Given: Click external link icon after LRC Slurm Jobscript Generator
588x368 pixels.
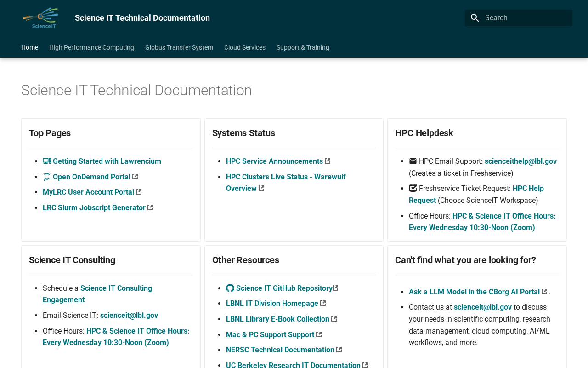Looking at the screenshot, I should [150, 208].
